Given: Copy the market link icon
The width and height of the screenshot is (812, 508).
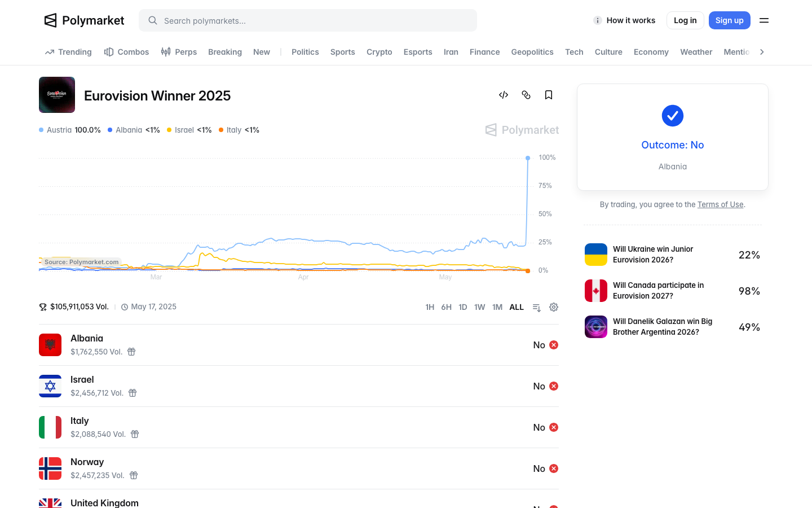Looking at the screenshot, I should (526, 95).
